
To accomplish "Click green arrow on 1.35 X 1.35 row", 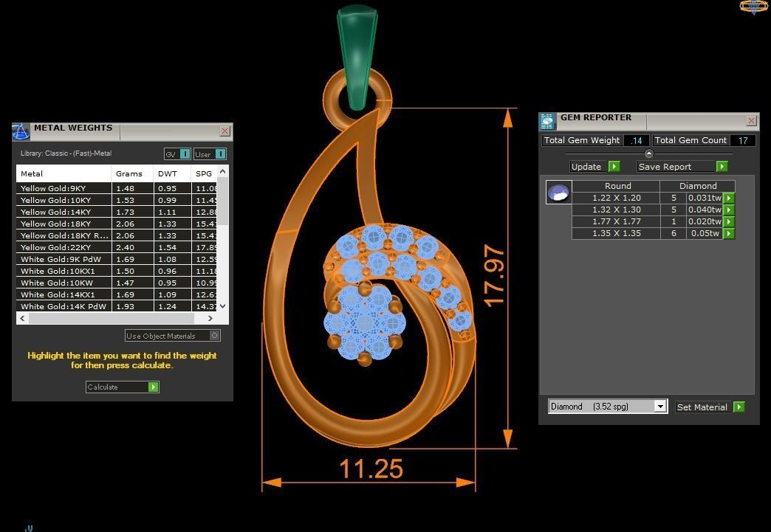I will click(x=729, y=233).
